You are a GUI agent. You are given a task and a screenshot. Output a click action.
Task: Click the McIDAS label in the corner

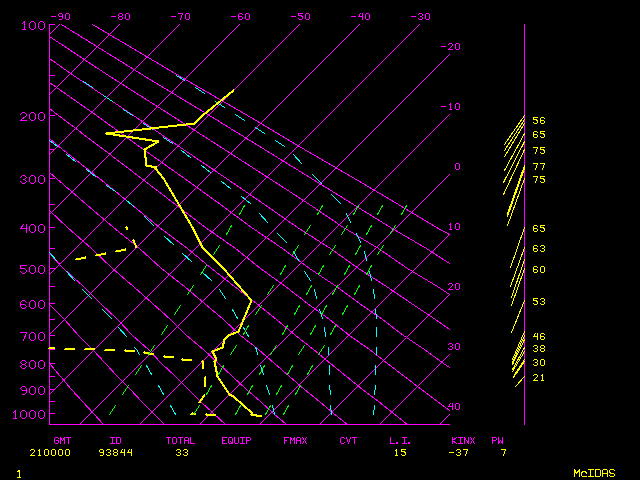click(x=593, y=472)
